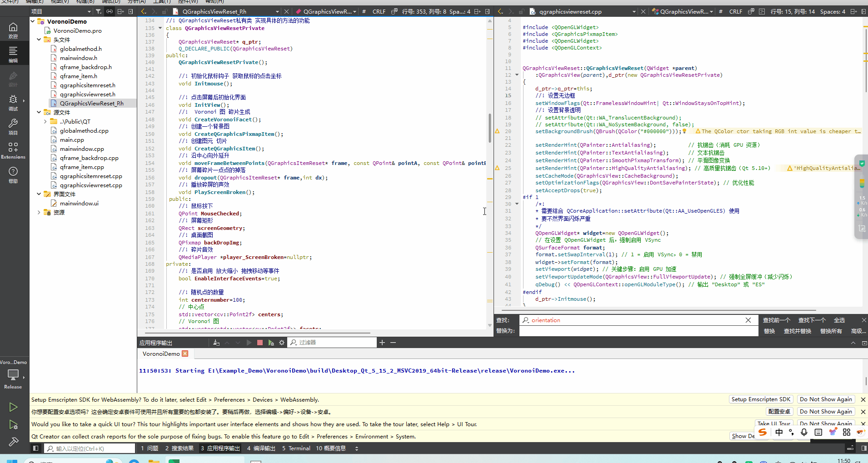This screenshot has height=463, width=868.
Task: Clear application output with broom icon
Action: (x=216, y=343)
